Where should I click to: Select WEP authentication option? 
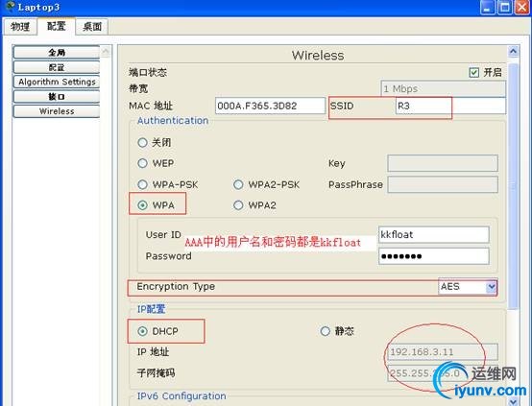142,163
